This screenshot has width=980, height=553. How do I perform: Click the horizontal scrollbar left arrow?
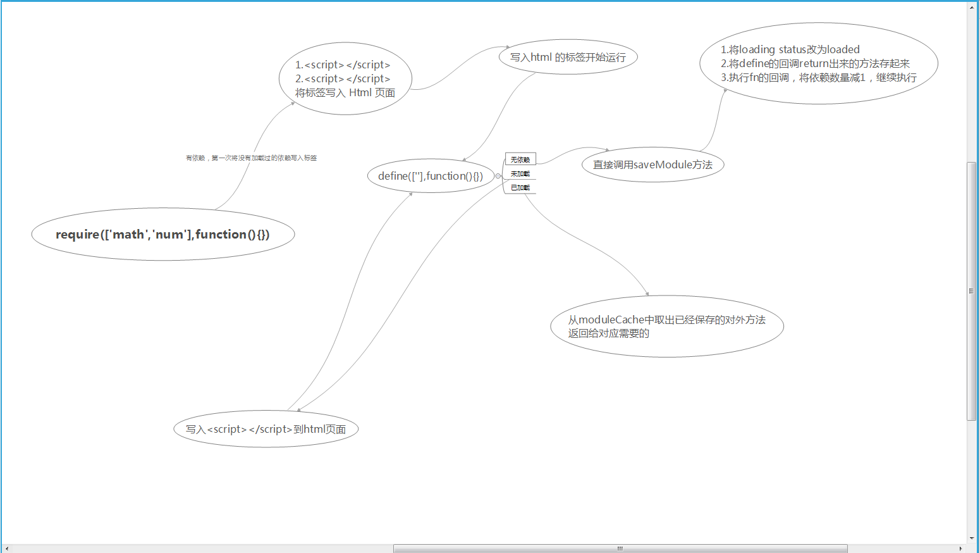pos(7,549)
